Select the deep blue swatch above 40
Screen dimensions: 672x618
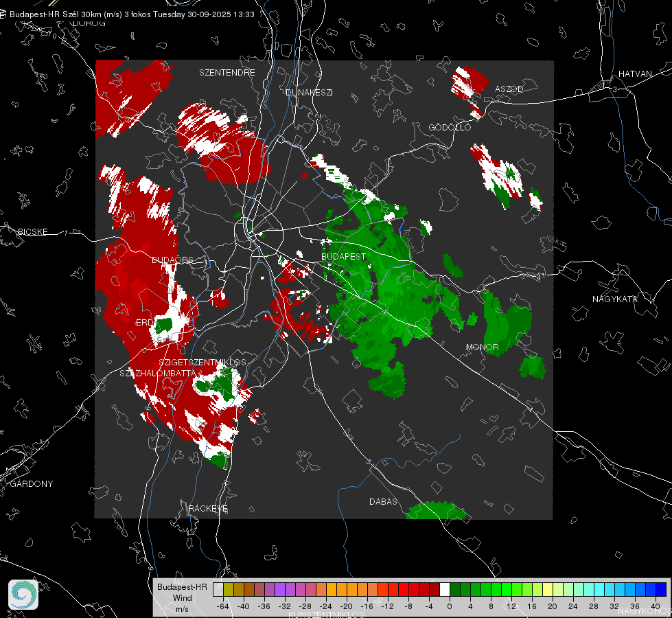(x=661, y=589)
